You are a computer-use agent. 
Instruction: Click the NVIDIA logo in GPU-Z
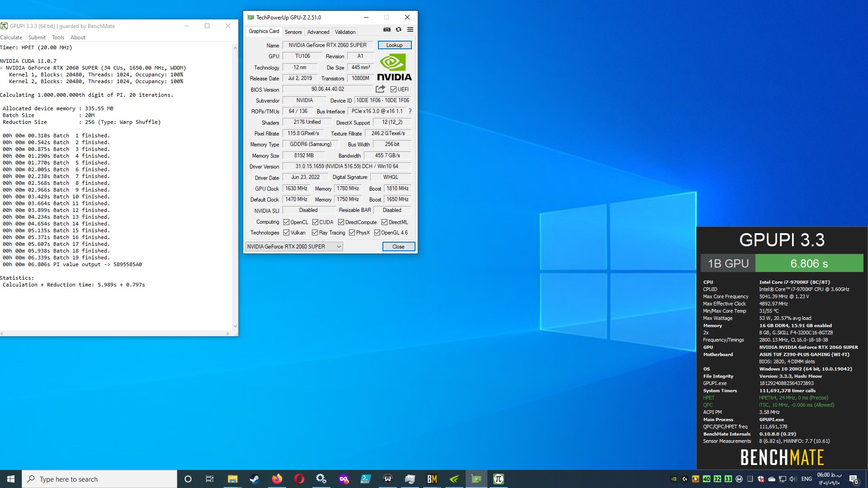pos(394,67)
